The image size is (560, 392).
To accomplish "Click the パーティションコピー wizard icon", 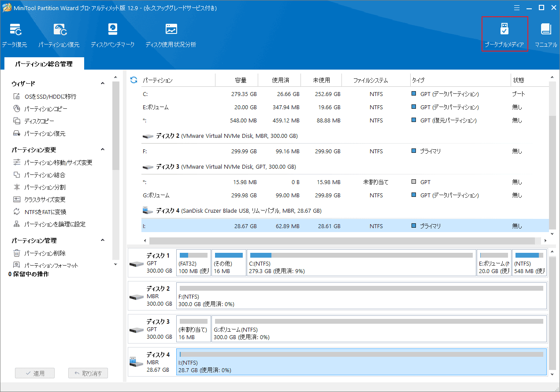I will pos(17,109).
